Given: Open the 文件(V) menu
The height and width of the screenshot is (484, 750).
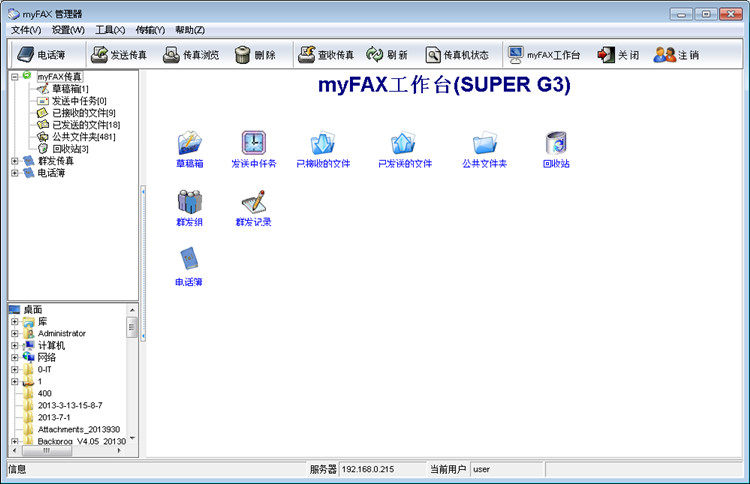Looking at the screenshot, I should click(x=26, y=30).
